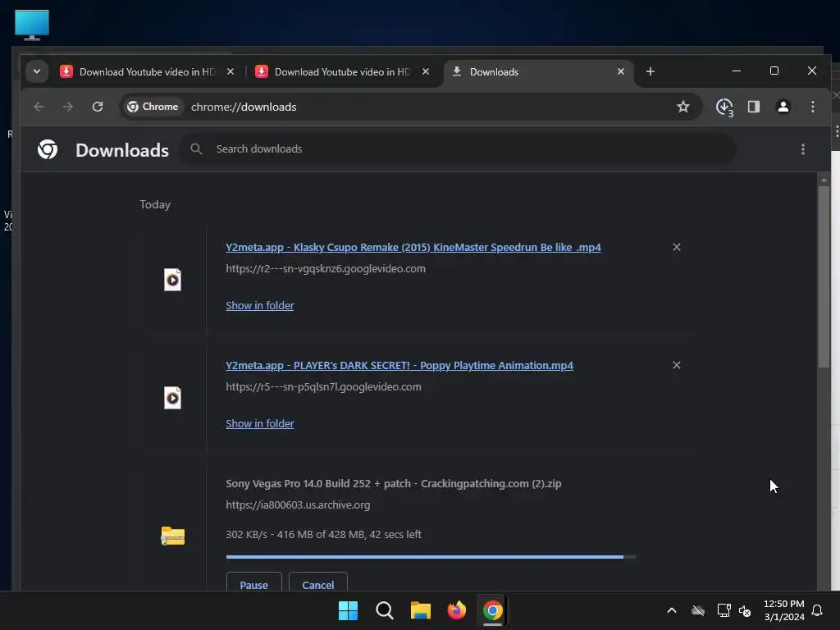Open downloads page more actions menu
Viewport: 840px width, 630px height.
[x=802, y=149]
